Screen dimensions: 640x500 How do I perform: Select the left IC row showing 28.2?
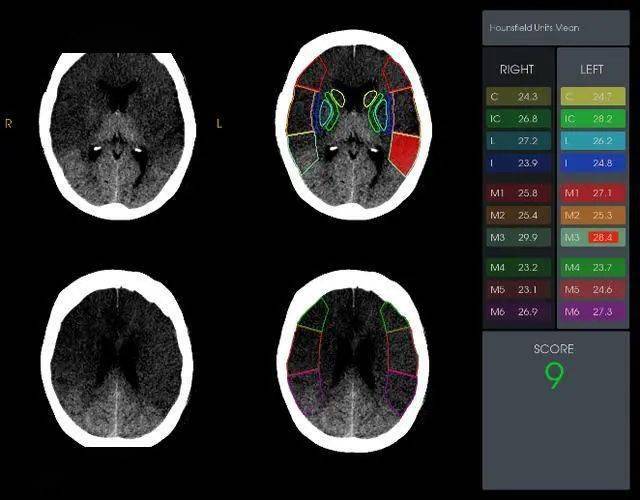point(593,119)
